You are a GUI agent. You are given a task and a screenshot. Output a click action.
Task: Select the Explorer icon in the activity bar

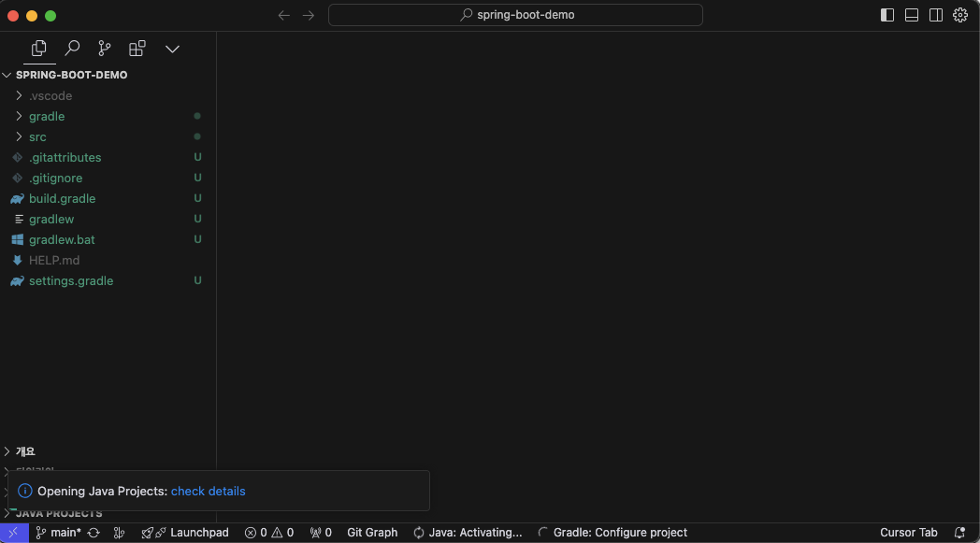click(x=38, y=48)
